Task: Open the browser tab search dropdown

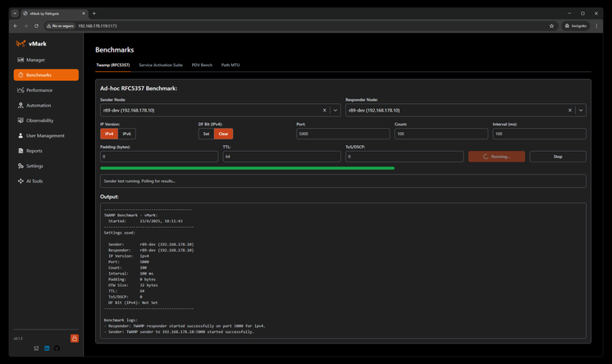Action: pos(15,13)
